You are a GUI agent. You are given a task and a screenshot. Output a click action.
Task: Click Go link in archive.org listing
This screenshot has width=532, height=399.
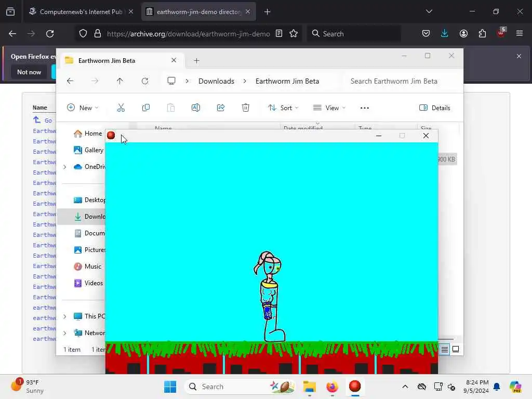click(x=48, y=121)
